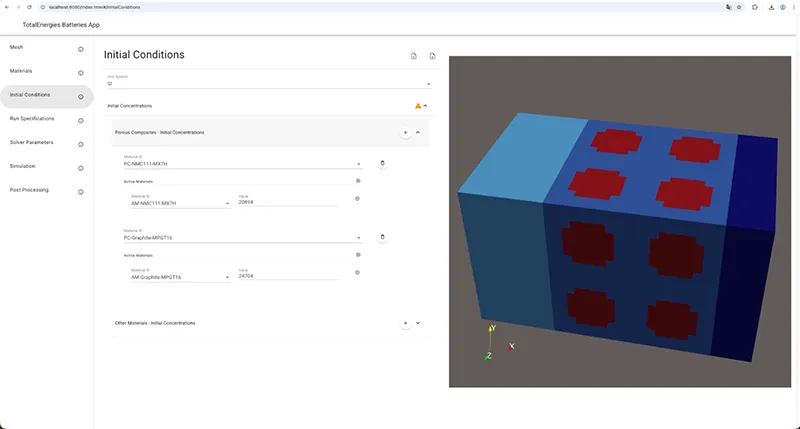Open the AM-NMC111-MX7H active material dropdown
The height and width of the screenshot is (429, 800).
(x=181, y=201)
